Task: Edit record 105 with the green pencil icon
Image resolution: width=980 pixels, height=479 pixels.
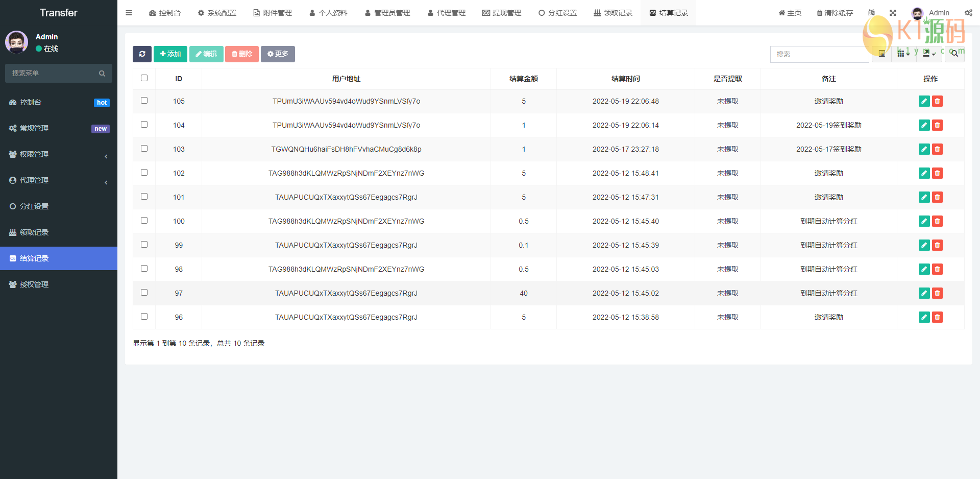Action: click(924, 101)
